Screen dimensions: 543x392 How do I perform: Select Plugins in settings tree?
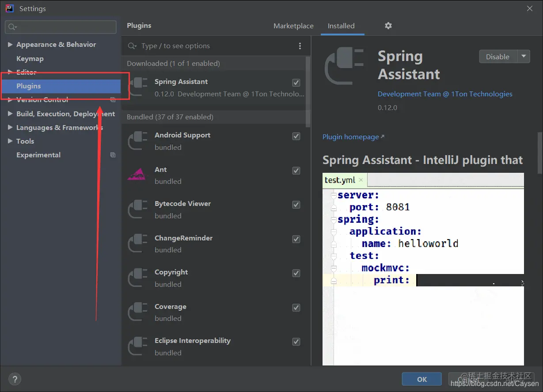pyautogui.click(x=61, y=86)
